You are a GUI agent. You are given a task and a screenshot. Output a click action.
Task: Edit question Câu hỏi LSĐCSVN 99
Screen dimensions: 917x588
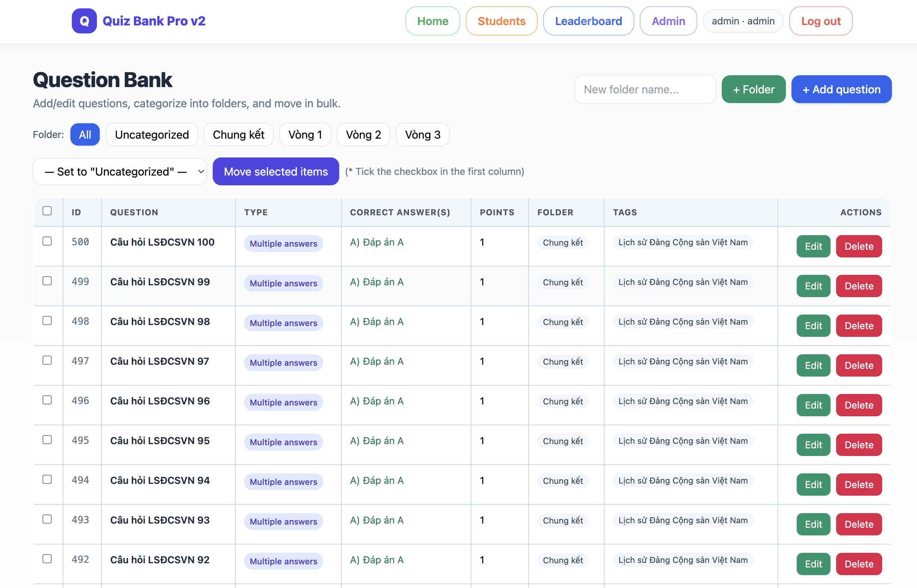tap(813, 286)
